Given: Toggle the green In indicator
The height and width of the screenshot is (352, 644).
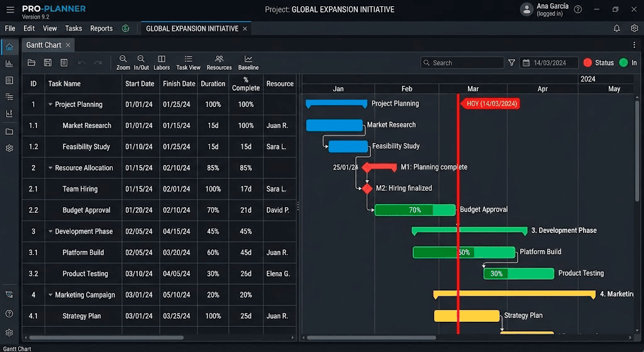Looking at the screenshot, I should coord(623,62).
